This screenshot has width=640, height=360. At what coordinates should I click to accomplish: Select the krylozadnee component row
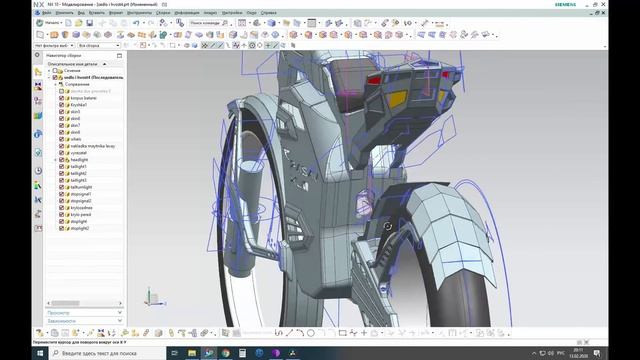click(x=82, y=208)
